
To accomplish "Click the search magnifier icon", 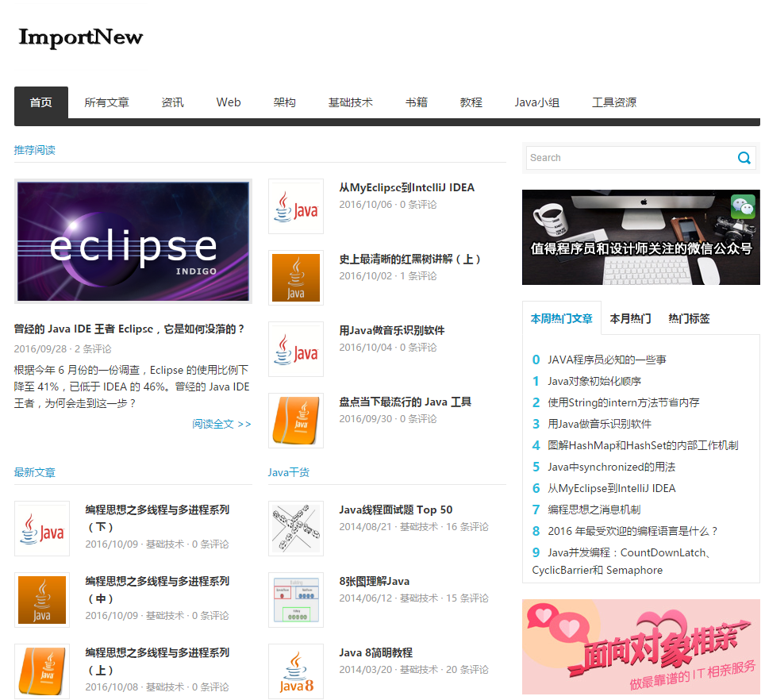I will (744, 158).
